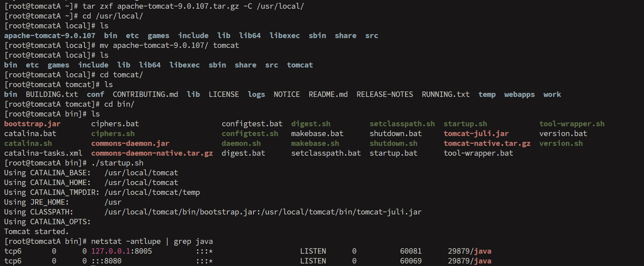644x266 pixels.
Task: Click the catalina-tasks.xml file name
Action: [x=43, y=153]
